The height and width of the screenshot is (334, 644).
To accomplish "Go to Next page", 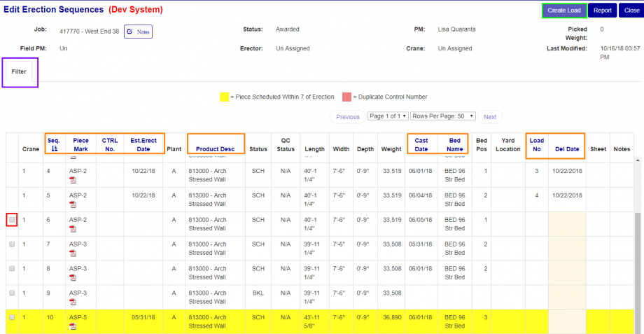I will (x=490, y=117).
